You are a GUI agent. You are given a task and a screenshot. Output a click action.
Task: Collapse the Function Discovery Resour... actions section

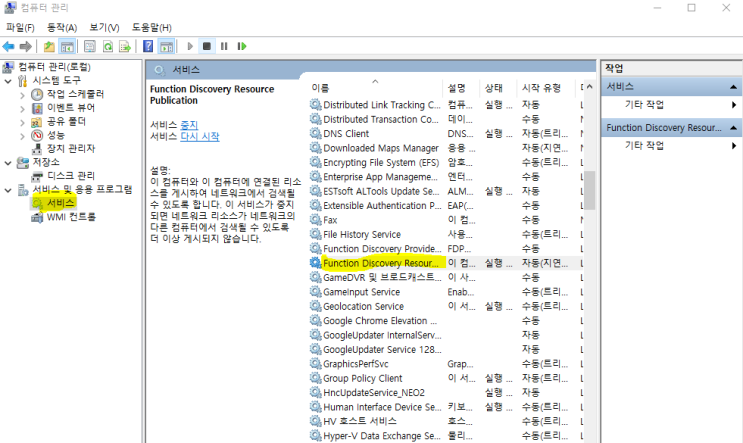point(733,128)
